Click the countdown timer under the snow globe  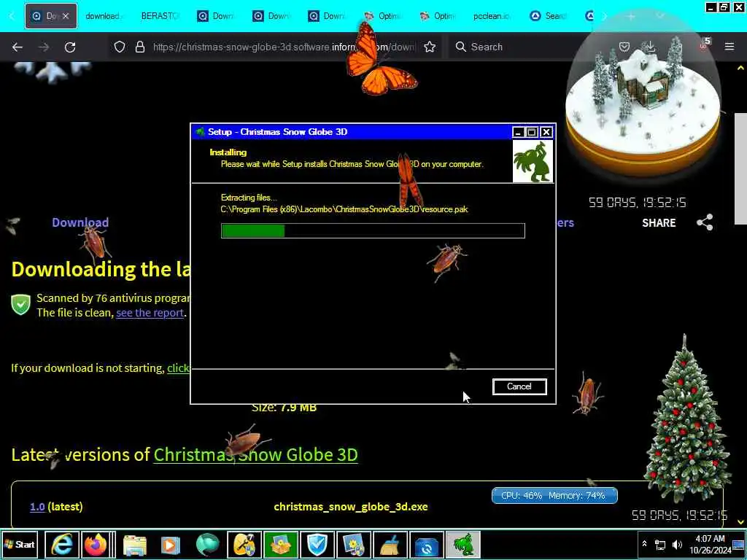[638, 203]
